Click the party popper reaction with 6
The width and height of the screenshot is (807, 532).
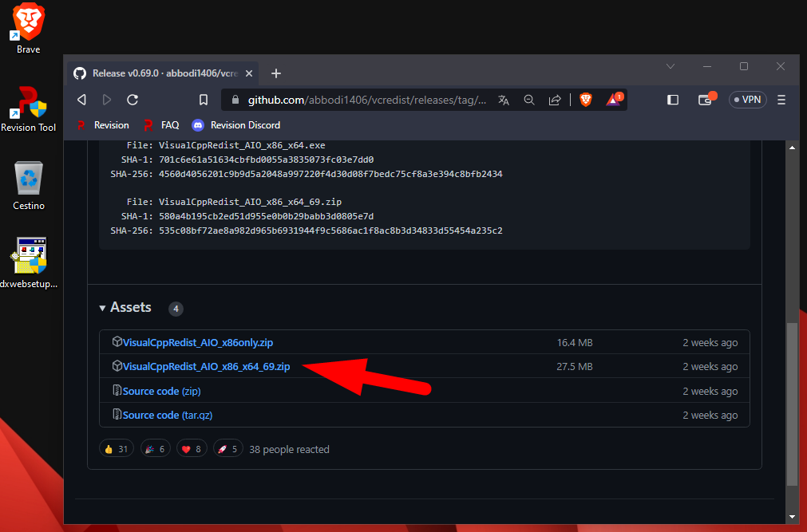pos(156,449)
